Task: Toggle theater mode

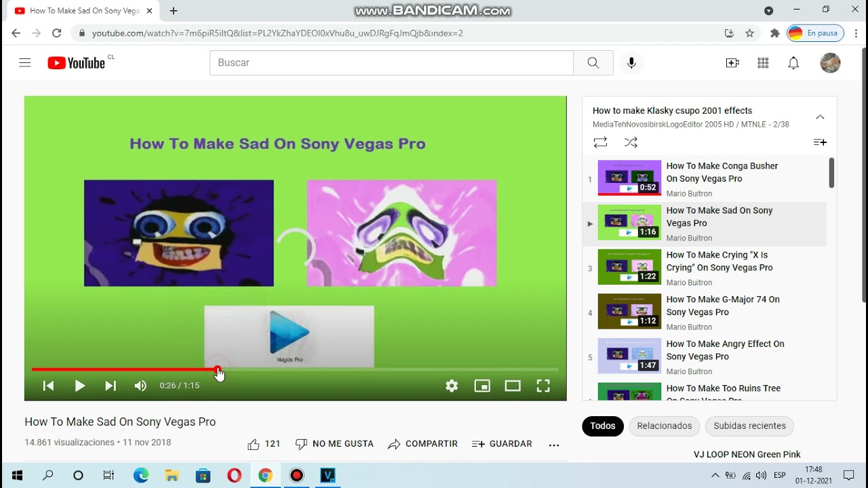Action: tap(513, 386)
